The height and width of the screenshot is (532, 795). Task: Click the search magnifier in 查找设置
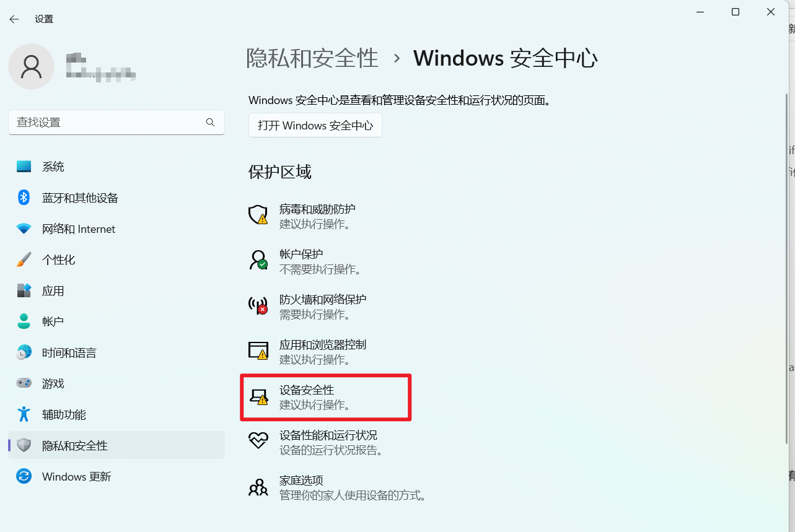point(211,122)
